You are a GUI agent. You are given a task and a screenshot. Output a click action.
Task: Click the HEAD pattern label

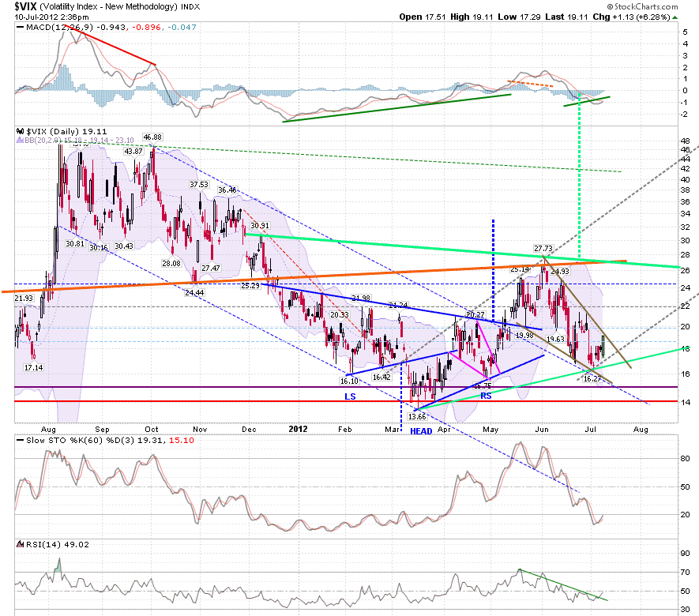[x=421, y=431]
